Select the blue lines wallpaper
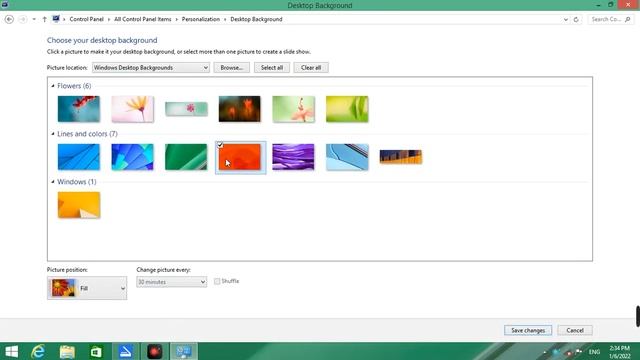Image resolution: width=640 pixels, height=360 pixels. click(x=79, y=157)
